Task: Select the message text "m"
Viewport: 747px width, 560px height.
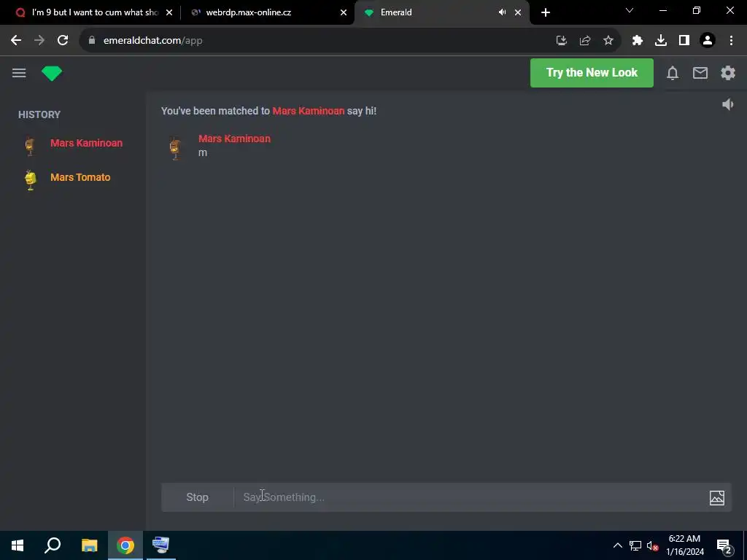Action: (x=203, y=153)
